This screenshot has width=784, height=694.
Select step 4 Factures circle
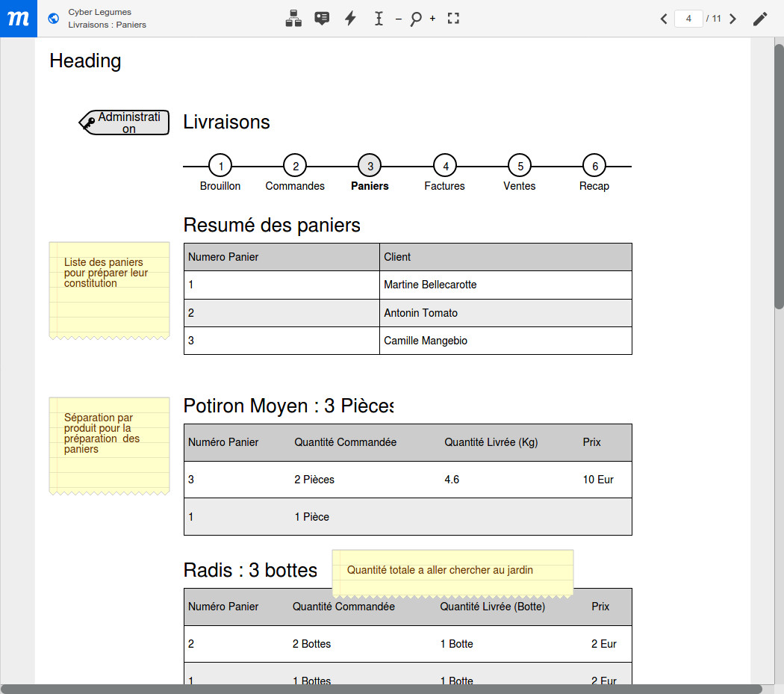click(x=445, y=166)
